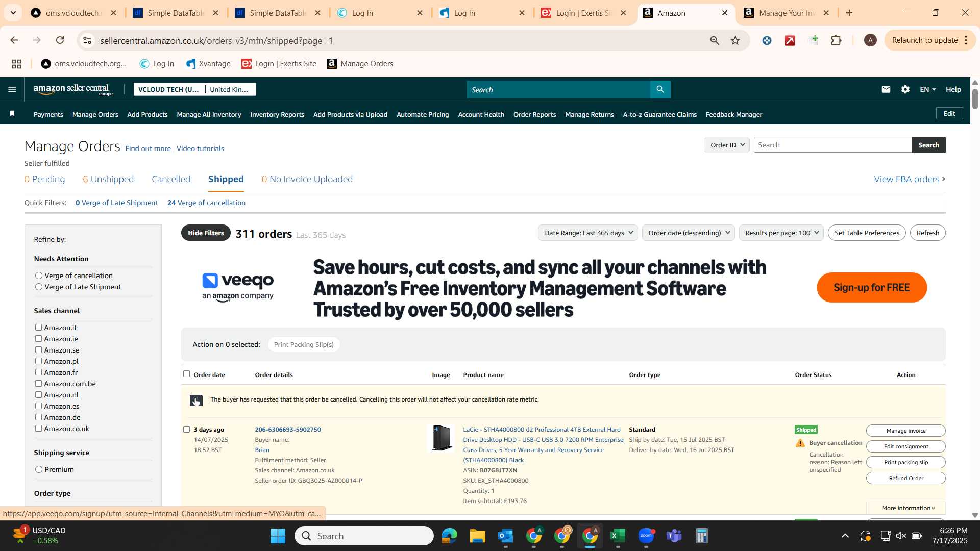Click the Refund Order button
This screenshot has height=551, width=980.
tap(906, 478)
